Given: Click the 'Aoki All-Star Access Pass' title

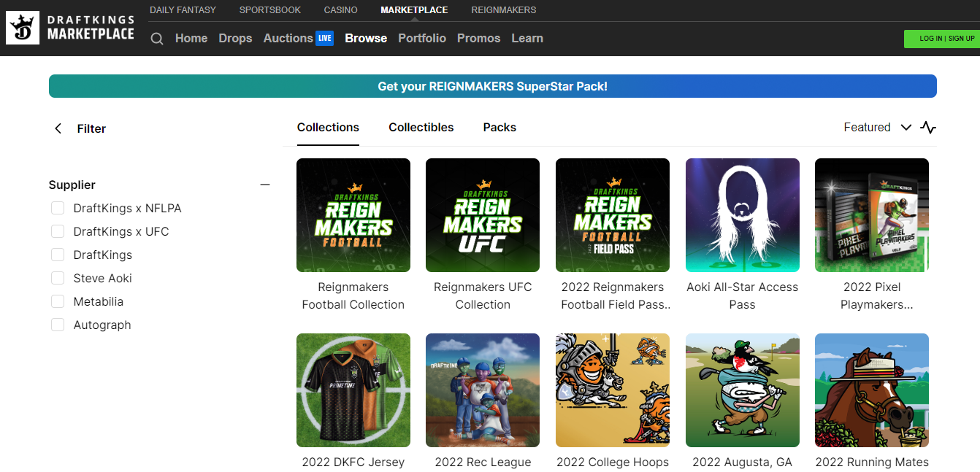Looking at the screenshot, I should pos(743,296).
